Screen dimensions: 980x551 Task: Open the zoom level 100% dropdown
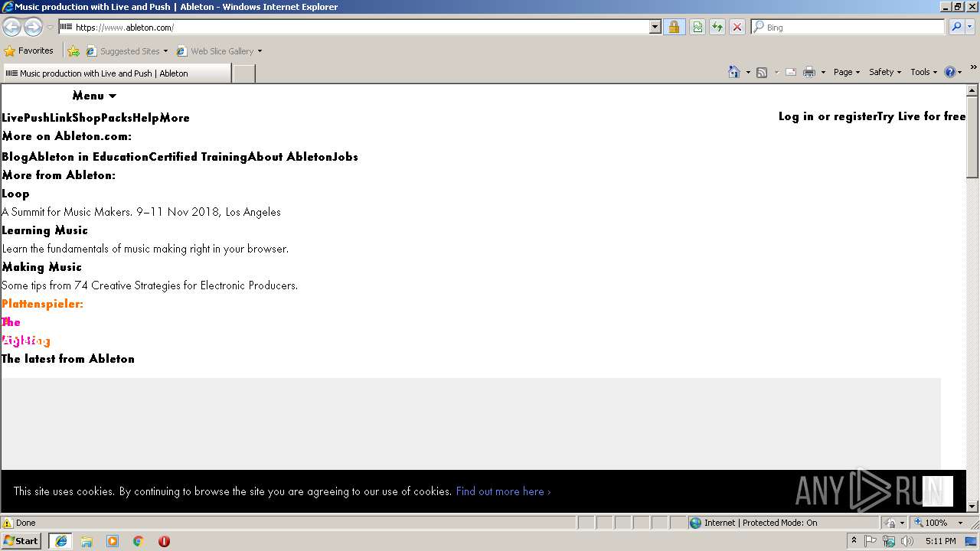[x=960, y=523]
